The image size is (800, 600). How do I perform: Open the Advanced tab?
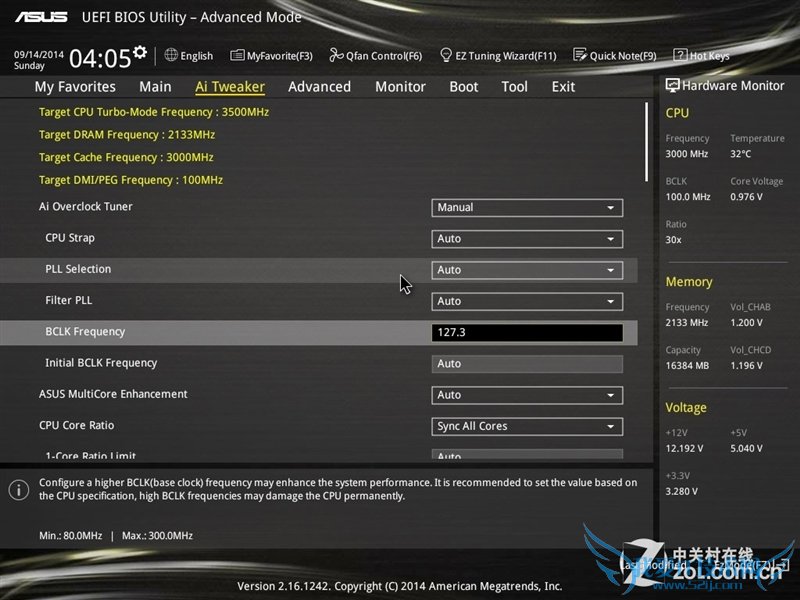point(319,87)
